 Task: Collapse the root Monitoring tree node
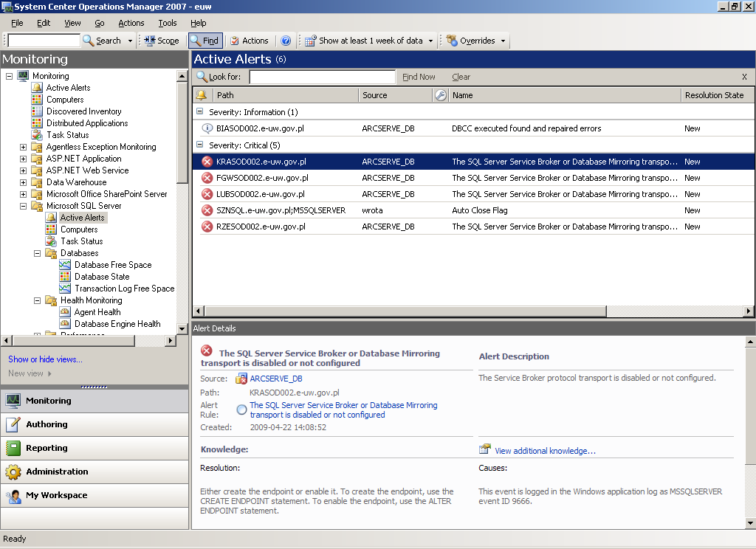(x=9, y=76)
